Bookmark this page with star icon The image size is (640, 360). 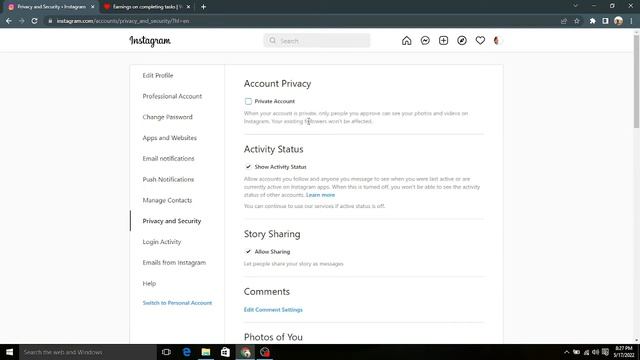(x=577, y=21)
